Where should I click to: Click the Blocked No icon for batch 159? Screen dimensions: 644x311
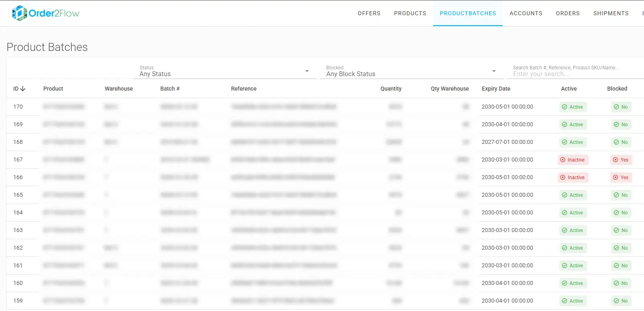616,301
